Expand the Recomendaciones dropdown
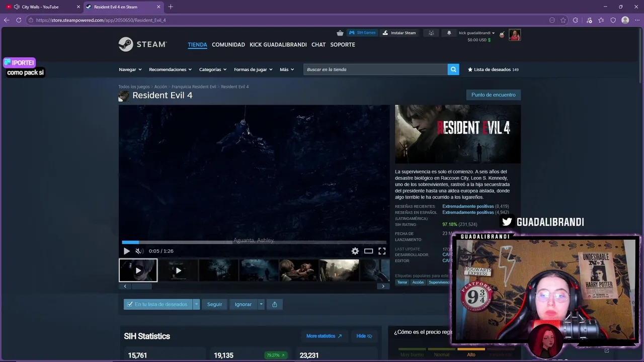644x362 pixels. tap(171, 69)
